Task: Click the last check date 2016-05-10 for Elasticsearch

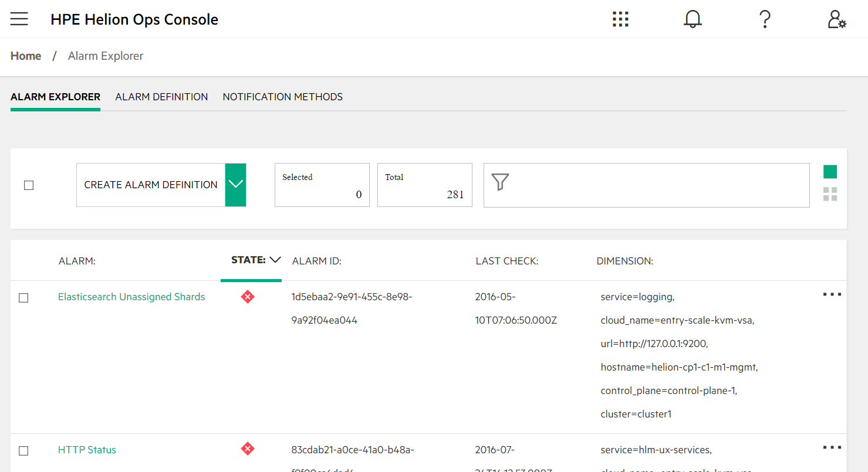Action: (x=516, y=308)
